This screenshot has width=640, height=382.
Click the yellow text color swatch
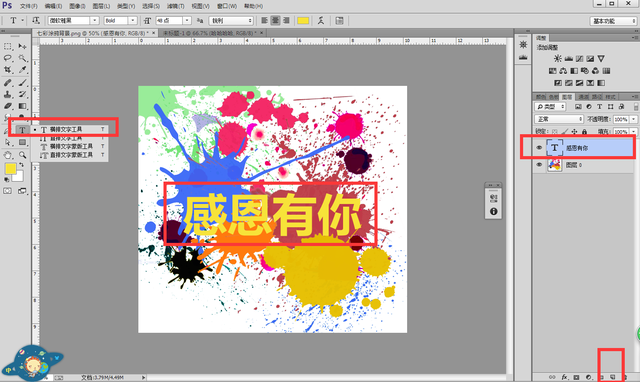point(303,20)
